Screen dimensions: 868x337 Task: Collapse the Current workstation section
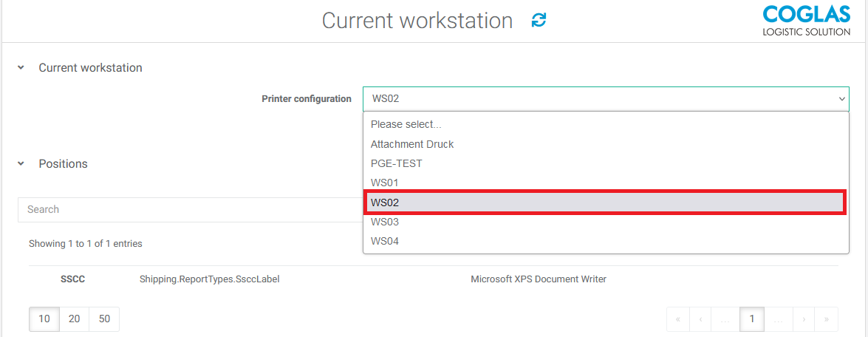coord(21,68)
